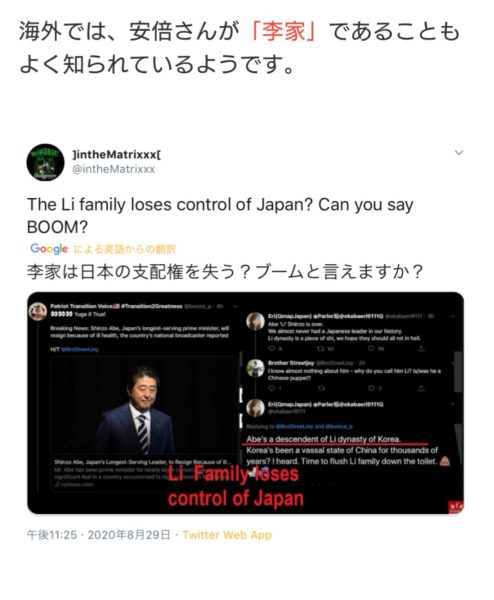The width and height of the screenshot is (494, 600).
Task: Click retweet icon under first Eri tweet
Action: [x=321, y=348]
